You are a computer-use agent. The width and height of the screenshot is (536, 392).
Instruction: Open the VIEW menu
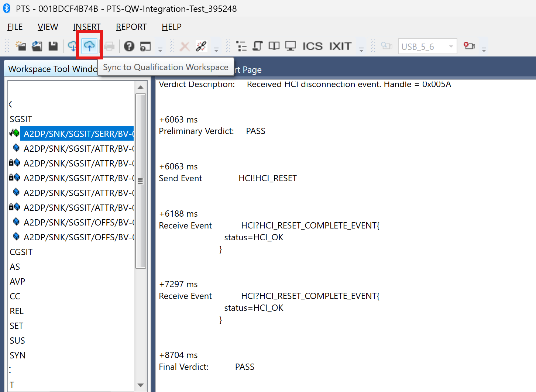tap(48, 27)
